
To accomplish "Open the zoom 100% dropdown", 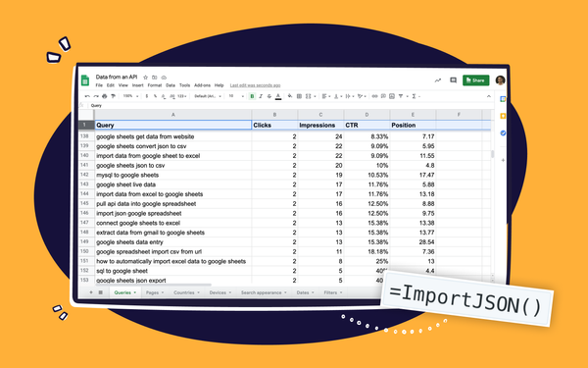I will (130, 96).
